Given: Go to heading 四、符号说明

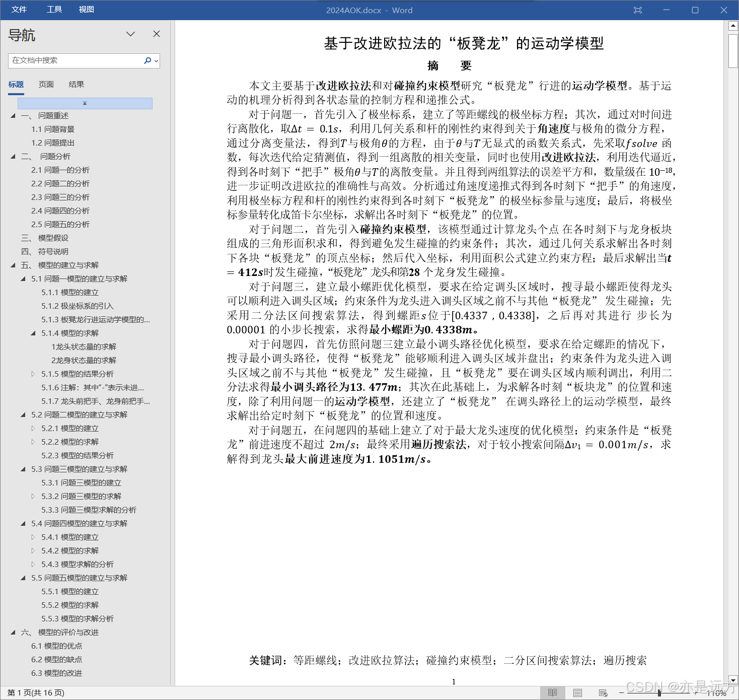Looking at the screenshot, I should tap(45, 252).
